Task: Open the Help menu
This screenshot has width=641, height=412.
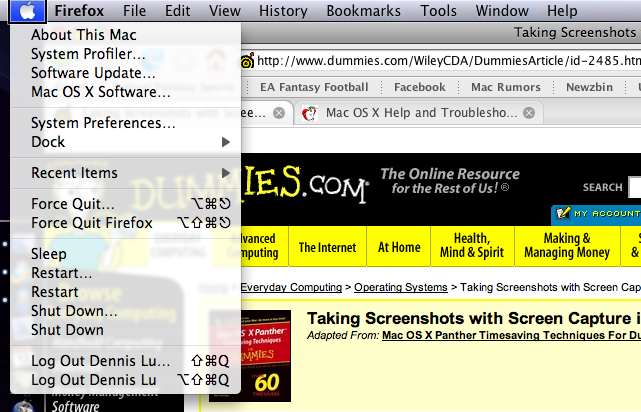Action: (562, 11)
